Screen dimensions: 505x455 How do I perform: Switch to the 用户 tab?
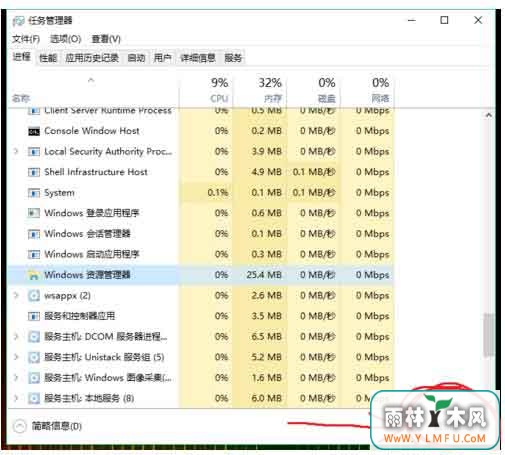[163, 58]
